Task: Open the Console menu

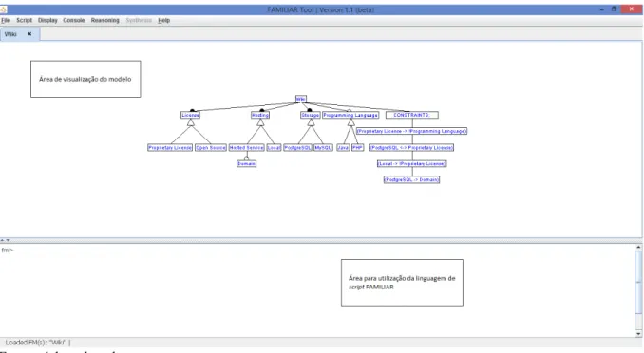Action: coord(74,20)
